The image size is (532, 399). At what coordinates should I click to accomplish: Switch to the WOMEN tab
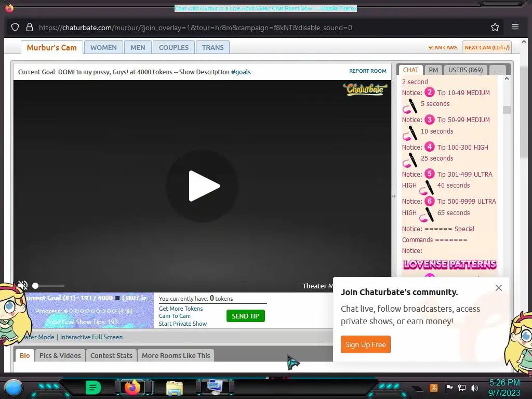[x=103, y=47]
